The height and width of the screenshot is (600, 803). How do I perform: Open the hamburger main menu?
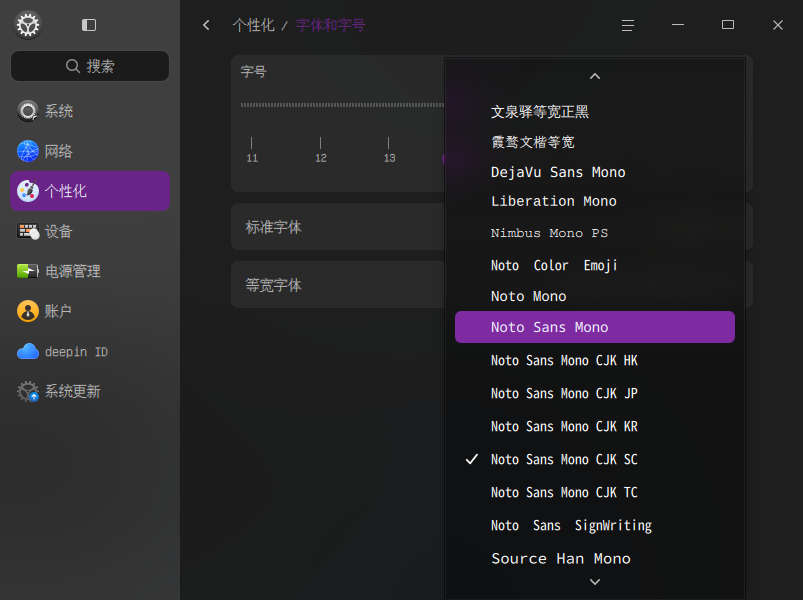tap(627, 25)
